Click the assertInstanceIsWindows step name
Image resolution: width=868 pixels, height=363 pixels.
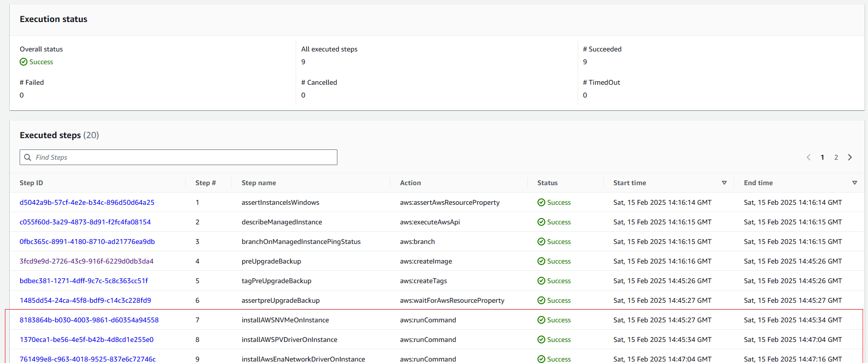[x=281, y=202]
